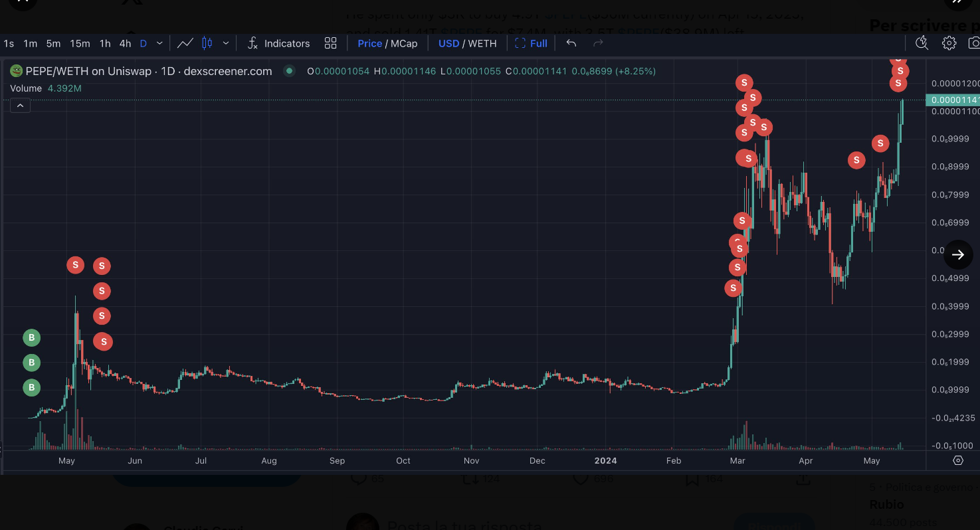
Task: Collapse the legend with the chevron button
Action: 20,106
